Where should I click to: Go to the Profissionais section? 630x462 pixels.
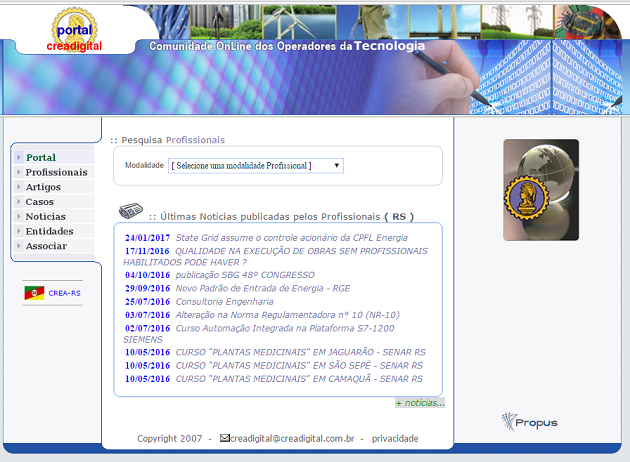click(x=57, y=172)
